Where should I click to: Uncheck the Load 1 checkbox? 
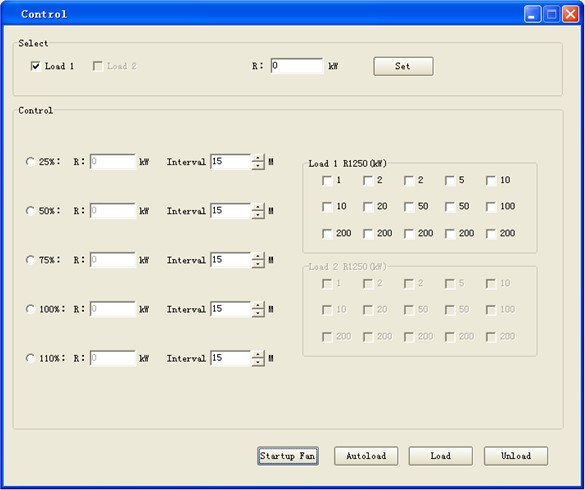click(36, 66)
